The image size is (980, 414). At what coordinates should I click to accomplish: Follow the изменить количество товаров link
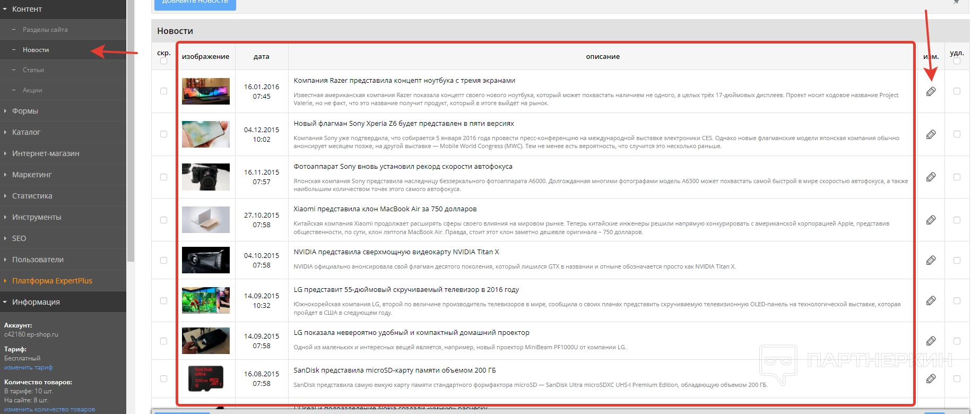click(x=49, y=409)
